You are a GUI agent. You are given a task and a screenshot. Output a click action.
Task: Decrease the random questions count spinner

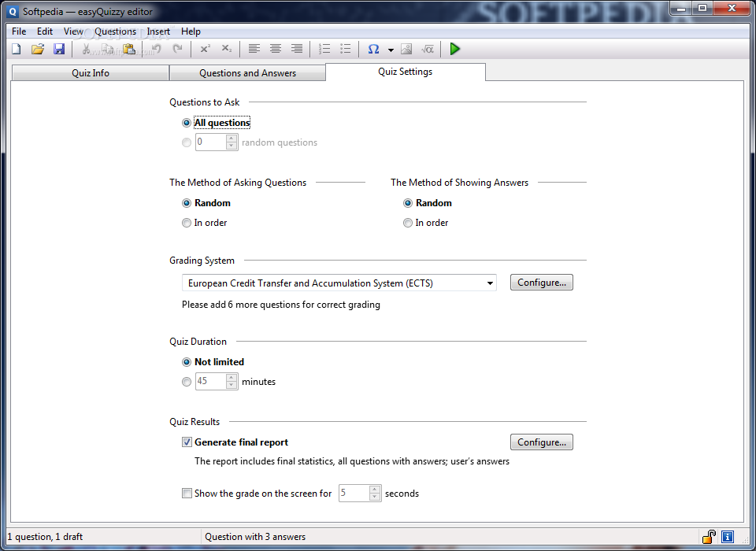click(232, 146)
